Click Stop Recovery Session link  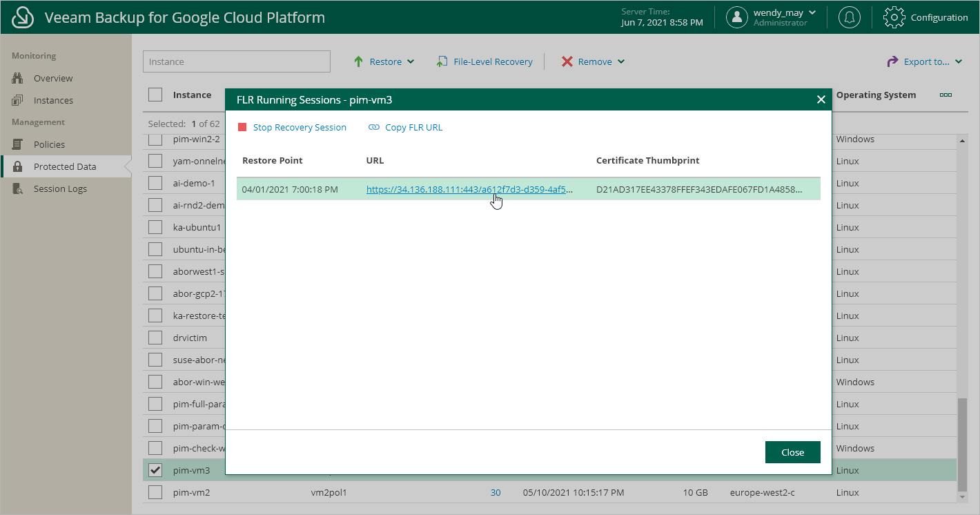click(300, 127)
